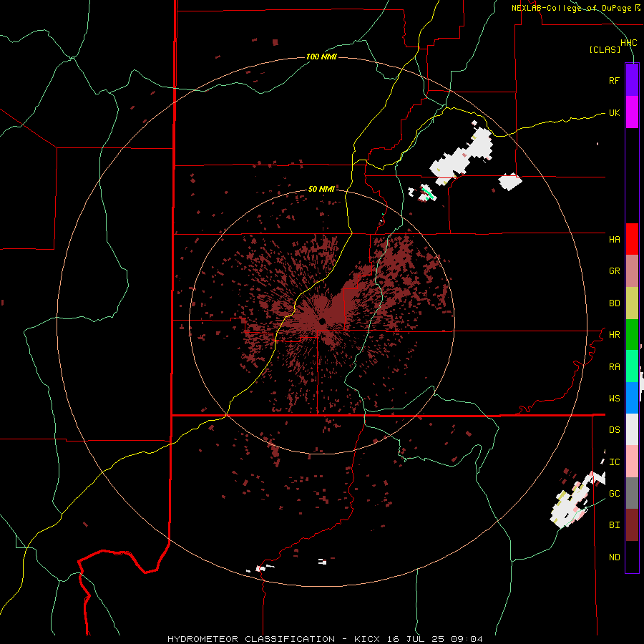Click the BD legend label

(614, 303)
